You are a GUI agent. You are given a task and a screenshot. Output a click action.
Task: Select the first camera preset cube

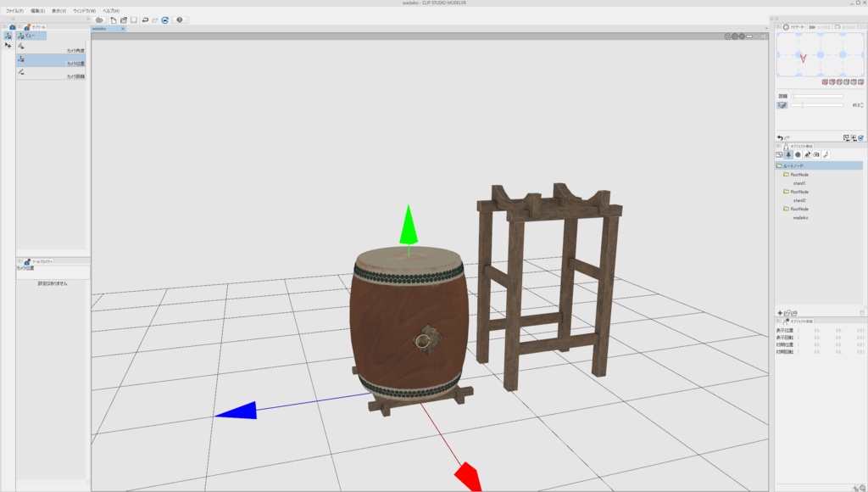[825, 82]
